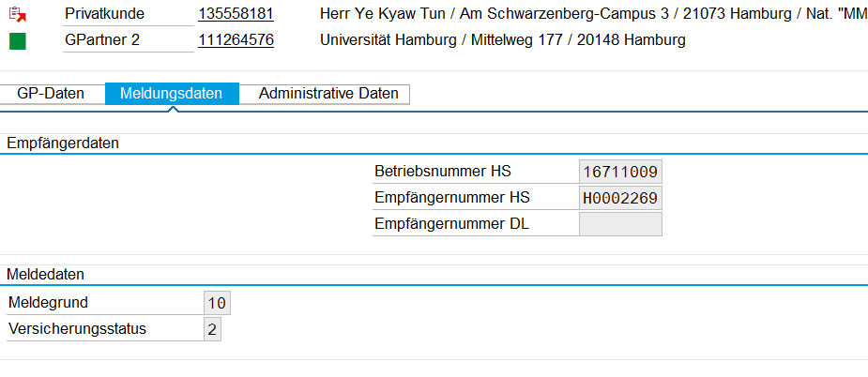Click the Meldegrund value field

[x=217, y=303]
